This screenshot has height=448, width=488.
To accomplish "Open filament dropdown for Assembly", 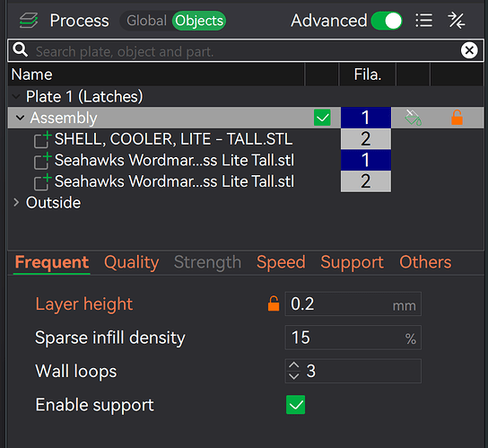I will click(366, 118).
